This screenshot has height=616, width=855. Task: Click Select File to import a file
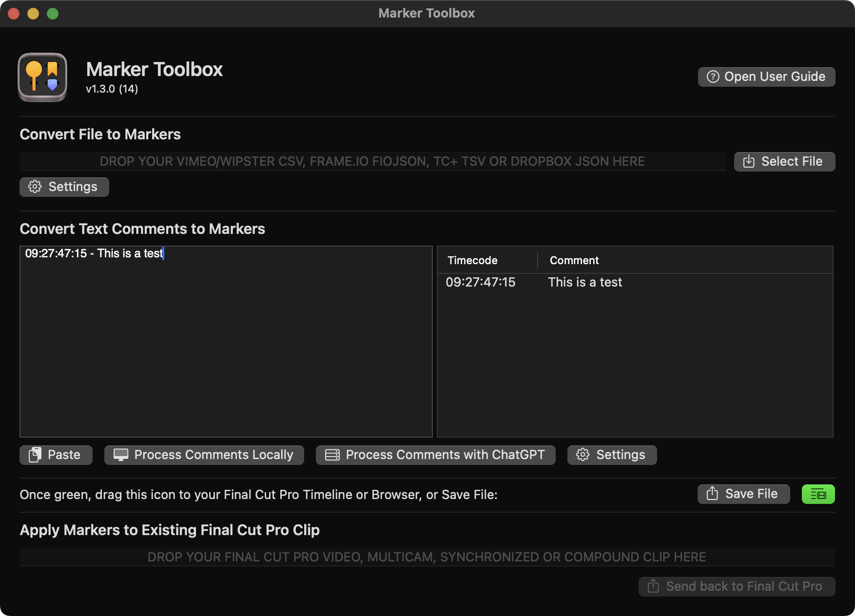click(784, 162)
